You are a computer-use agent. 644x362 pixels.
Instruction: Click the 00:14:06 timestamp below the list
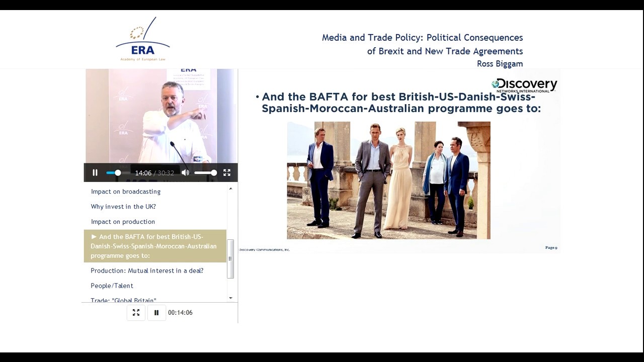click(180, 313)
